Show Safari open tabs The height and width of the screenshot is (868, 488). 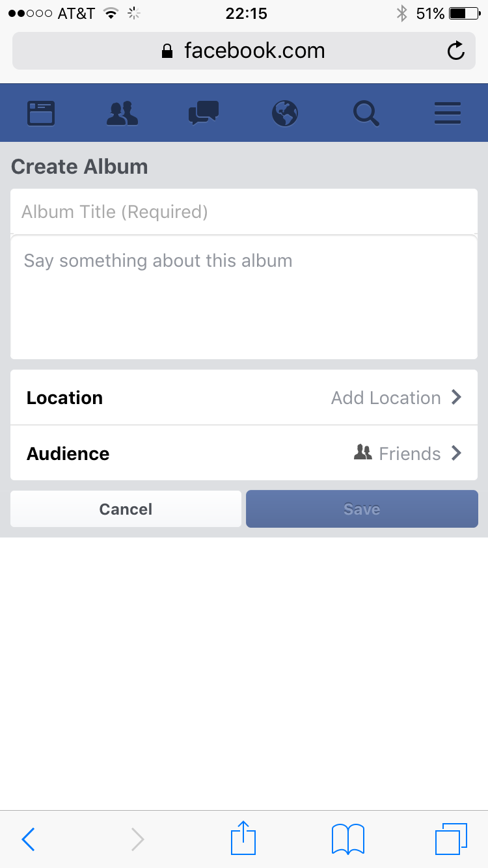pyautogui.click(x=450, y=838)
